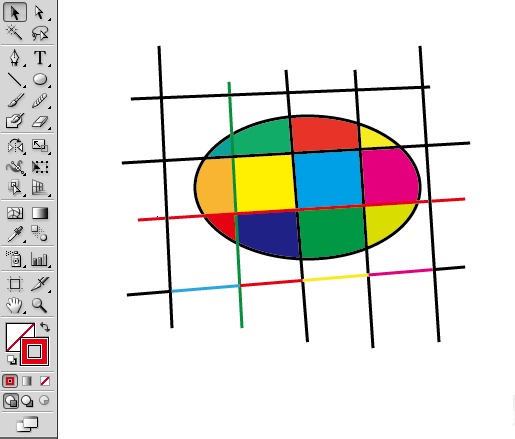Swap fill and stroke colors
Screen dimensions: 515x439
(x=45, y=327)
